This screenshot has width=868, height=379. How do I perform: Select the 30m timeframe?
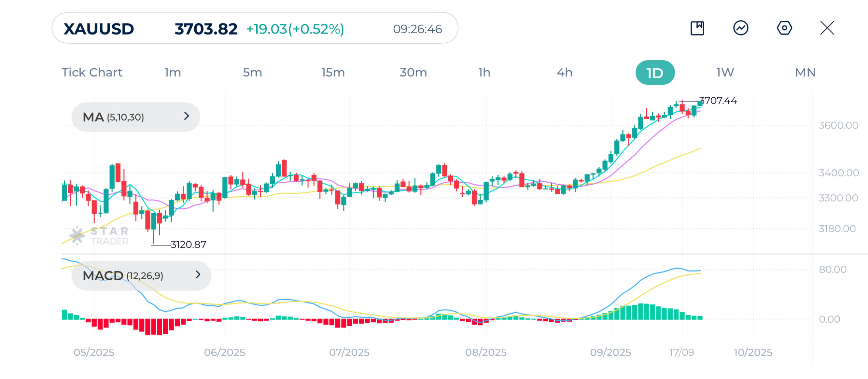click(x=413, y=73)
